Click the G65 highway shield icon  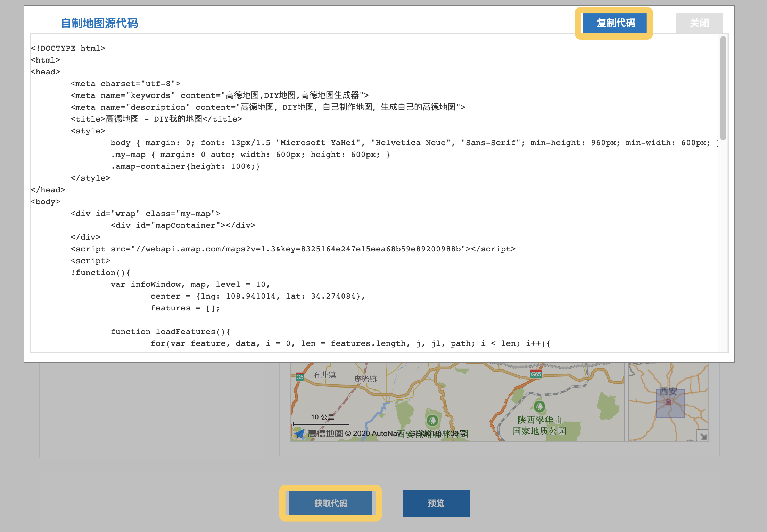click(536, 374)
